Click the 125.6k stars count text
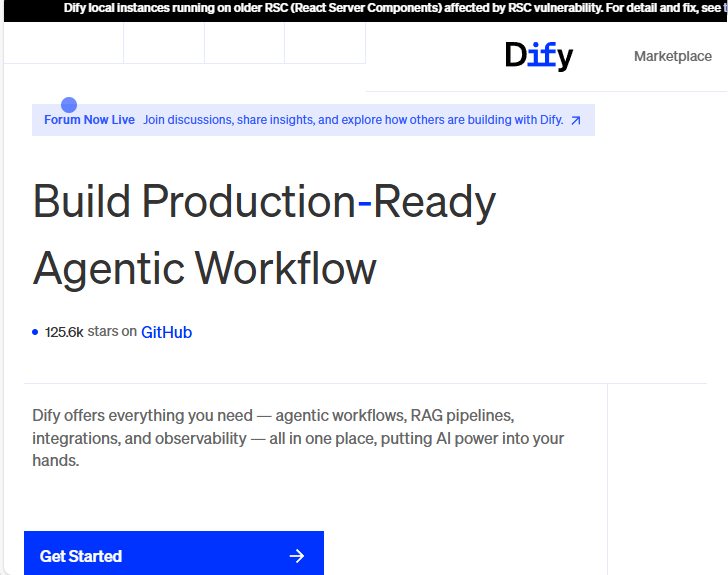The width and height of the screenshot is (728, 575). click(x=64, y=332)
